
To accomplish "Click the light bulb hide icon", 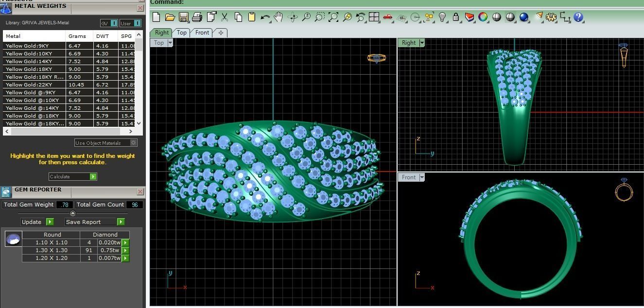I will (x=442, y=17).
